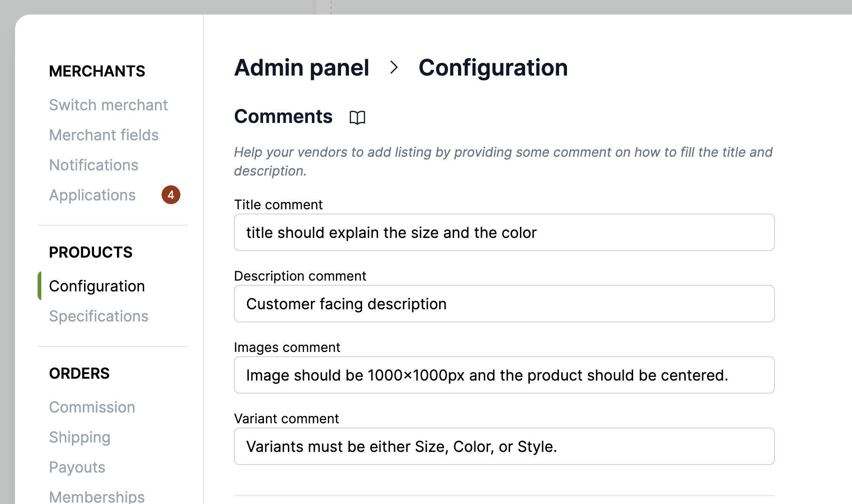Click the Applications badge showing 4
This screenshot has width=852, height=504.
click(x=171, y=195)
